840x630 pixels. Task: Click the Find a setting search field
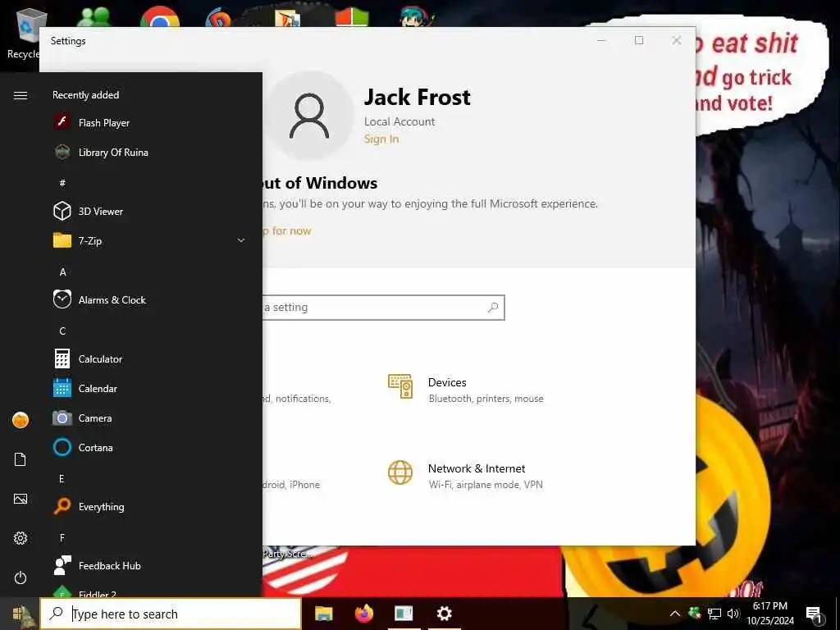pos(384,308)
